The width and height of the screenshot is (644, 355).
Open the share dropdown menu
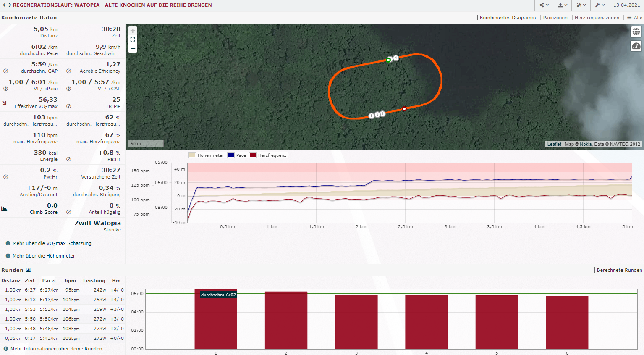coord(544,5)
